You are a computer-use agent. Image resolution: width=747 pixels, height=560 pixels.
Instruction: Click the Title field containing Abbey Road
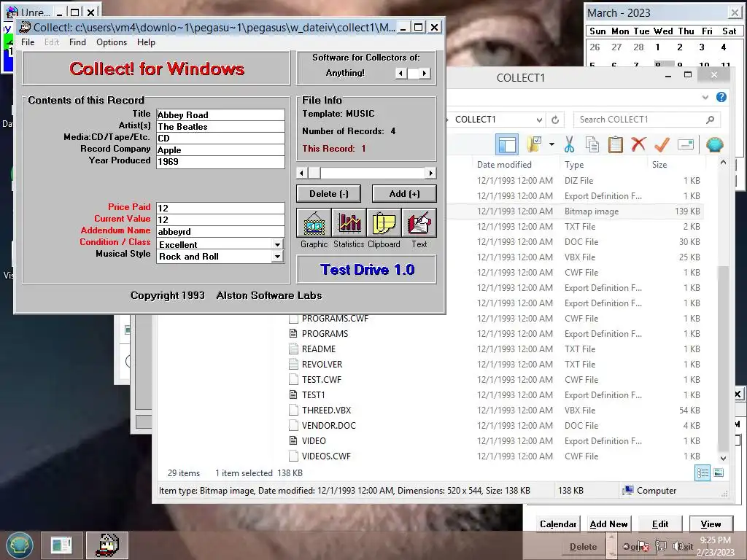(x=220, y=114)
